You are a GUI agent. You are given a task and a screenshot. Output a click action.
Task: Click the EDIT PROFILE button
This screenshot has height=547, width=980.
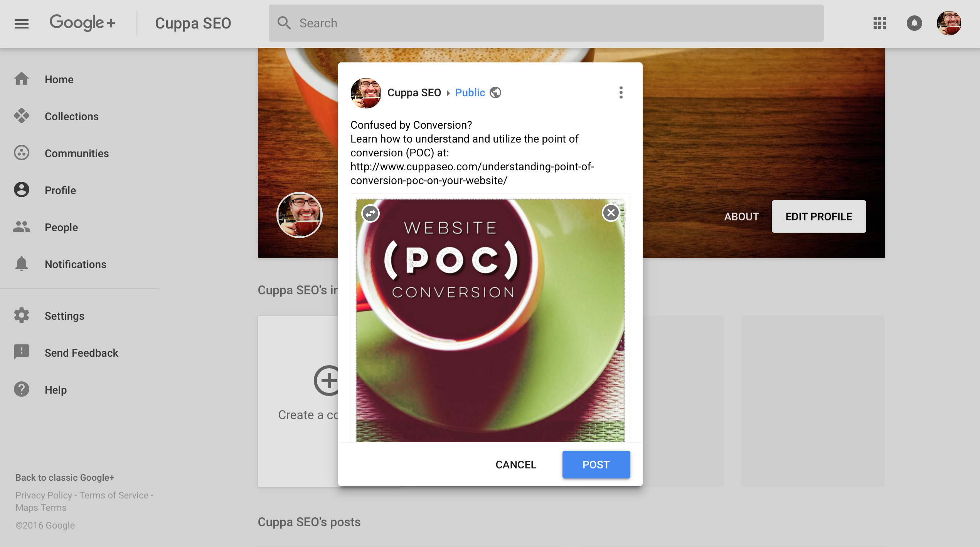point(819,216)
